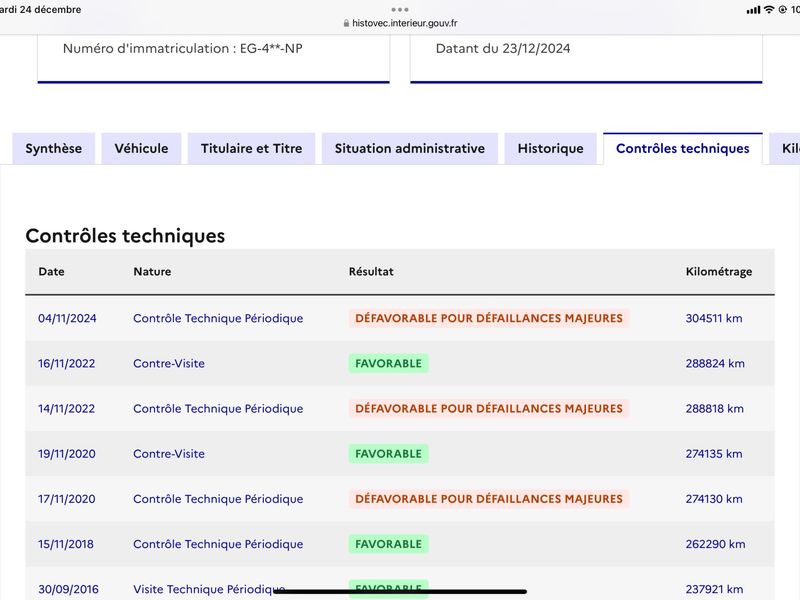Click the FAVORABLE badge for 15/11/2018
The height and width of the screenshot is (600, 800).
[388, 544]
